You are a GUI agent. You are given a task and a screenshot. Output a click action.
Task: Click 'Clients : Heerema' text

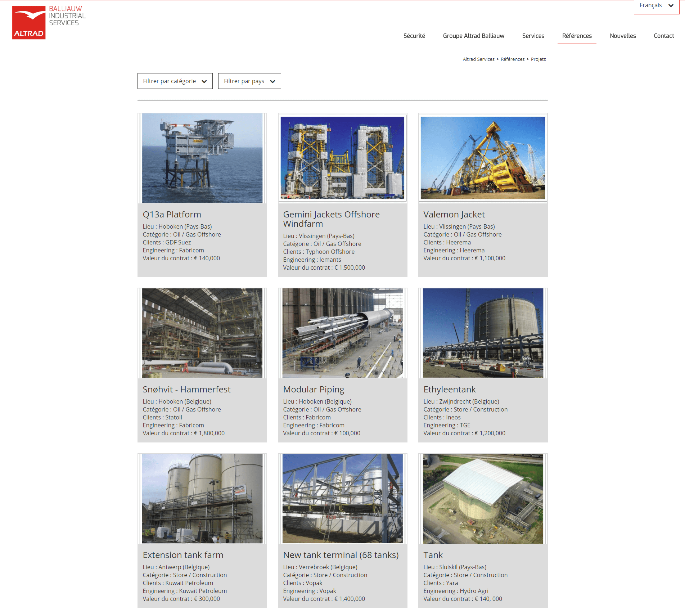(447, 242)
